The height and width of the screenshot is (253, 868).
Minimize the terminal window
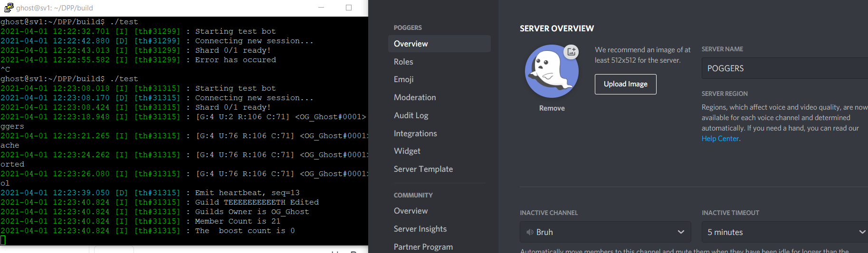(321, 8)
